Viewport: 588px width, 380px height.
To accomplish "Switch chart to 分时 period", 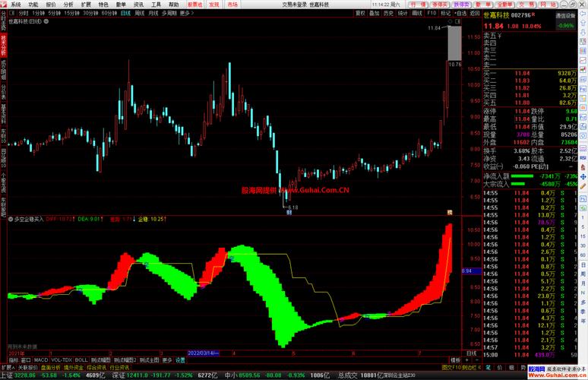I will [x=24, y=13].
